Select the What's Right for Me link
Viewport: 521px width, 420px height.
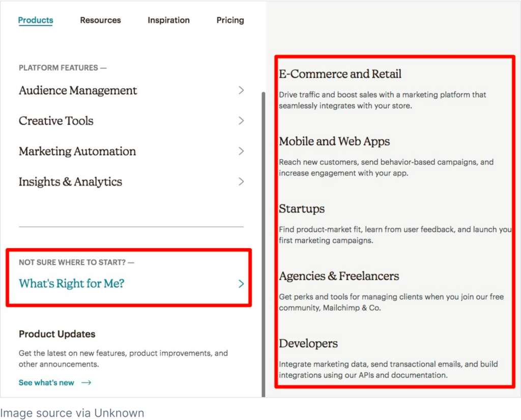coord(72,284)
